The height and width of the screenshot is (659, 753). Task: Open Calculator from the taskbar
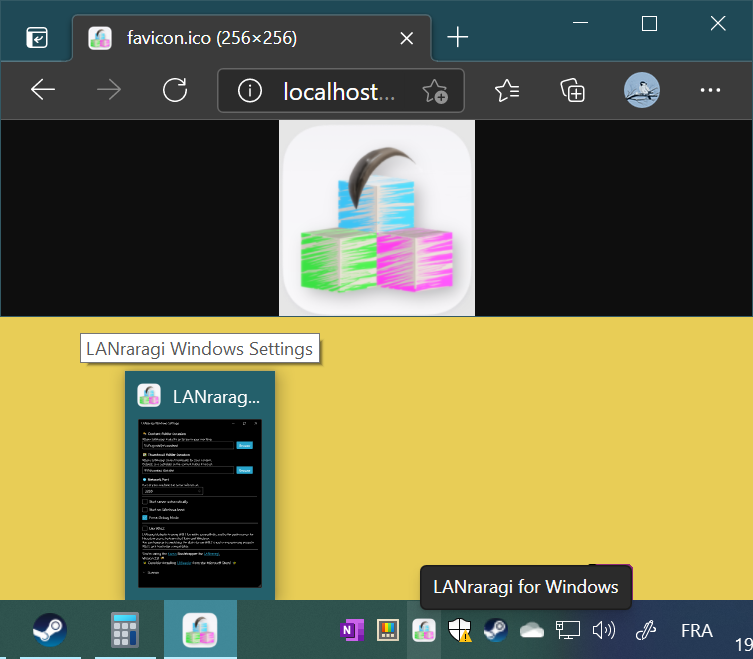pyautogui.click(x=125, y=630)
